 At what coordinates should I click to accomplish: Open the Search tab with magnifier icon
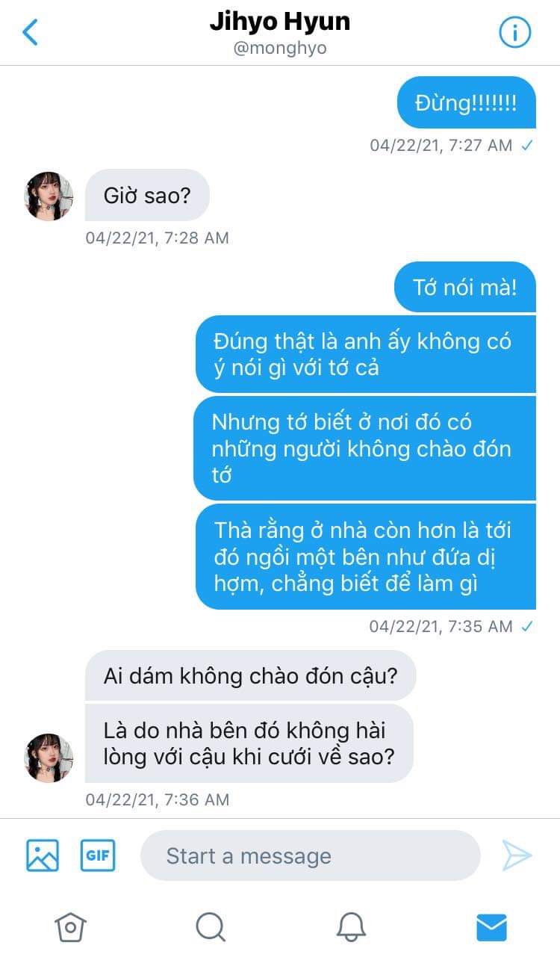211,927
